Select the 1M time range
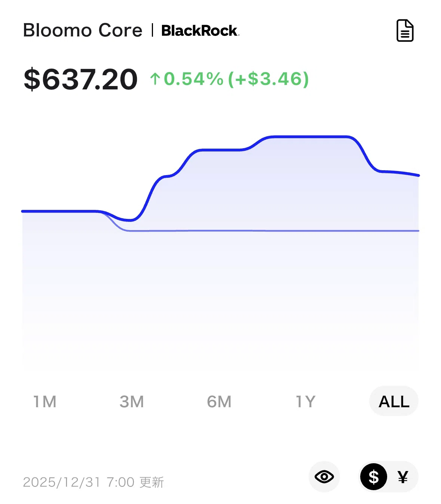Image resolution: width=441 pixels, height=504 pixels. click(x=45, y=401)
